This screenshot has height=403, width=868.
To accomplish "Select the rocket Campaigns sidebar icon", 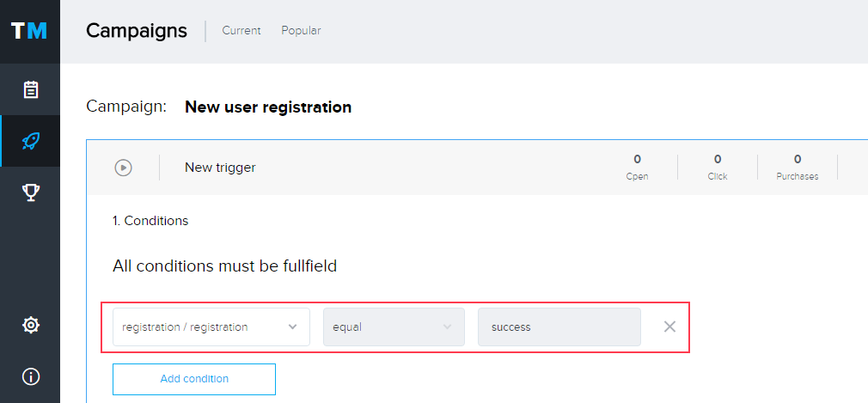I will click(x=30, y=141).
